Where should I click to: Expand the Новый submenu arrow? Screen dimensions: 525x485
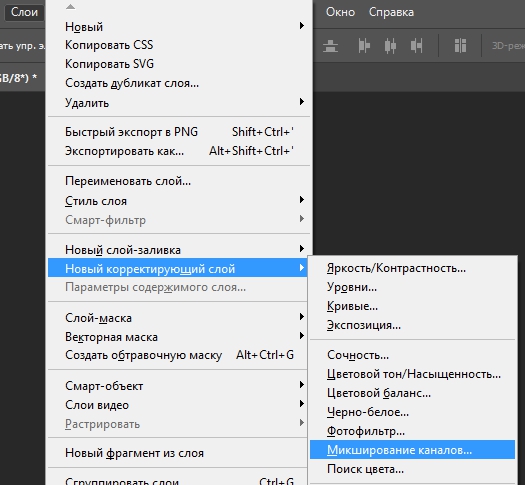pyautogui.click(x=302, y=26)
